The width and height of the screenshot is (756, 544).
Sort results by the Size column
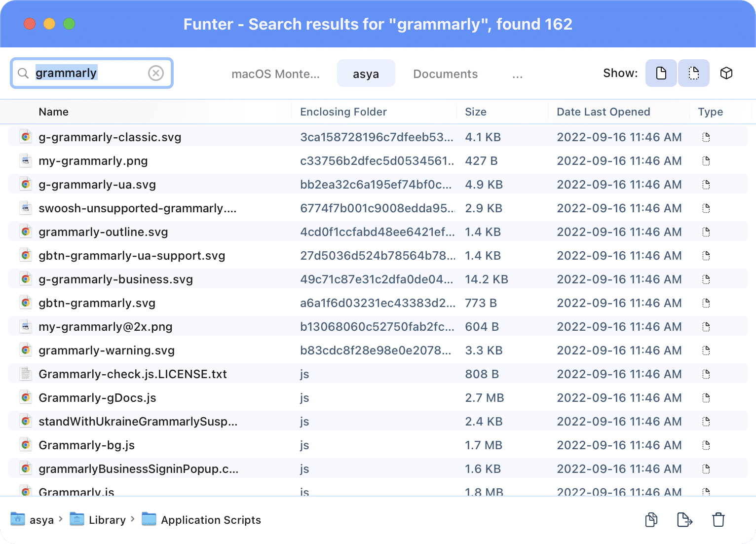[475, 112]
